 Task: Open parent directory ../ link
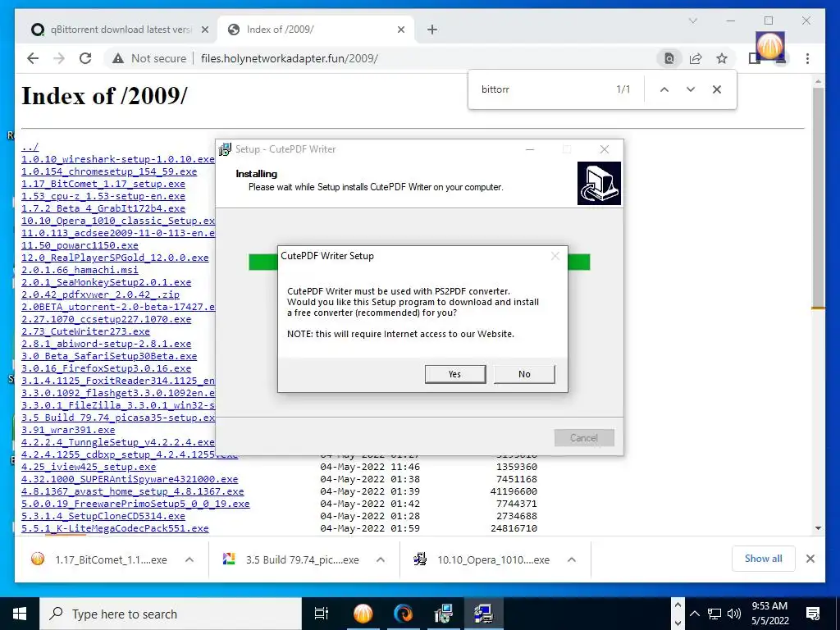click(30, 147)
